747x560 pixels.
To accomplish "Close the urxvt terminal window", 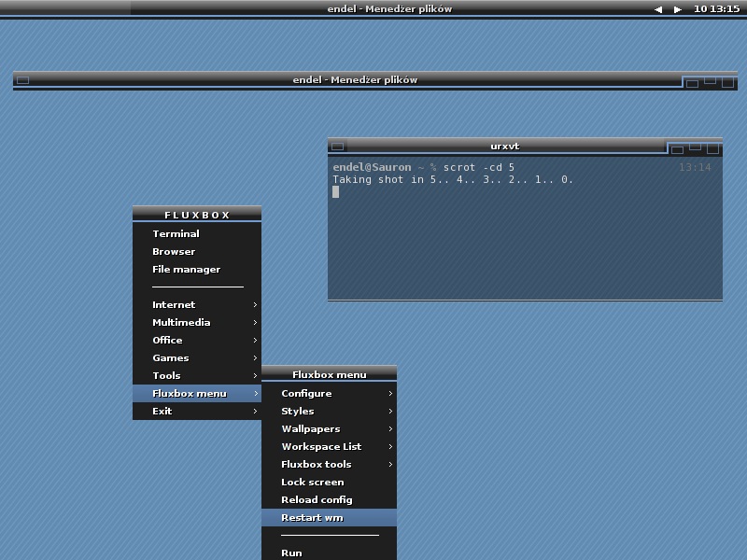I will (x=712, y=149).
